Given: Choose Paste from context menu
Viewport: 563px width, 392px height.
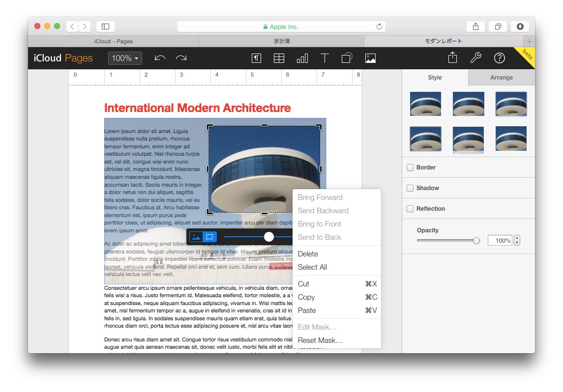Looking at the screenshot, I should (337, 310).
